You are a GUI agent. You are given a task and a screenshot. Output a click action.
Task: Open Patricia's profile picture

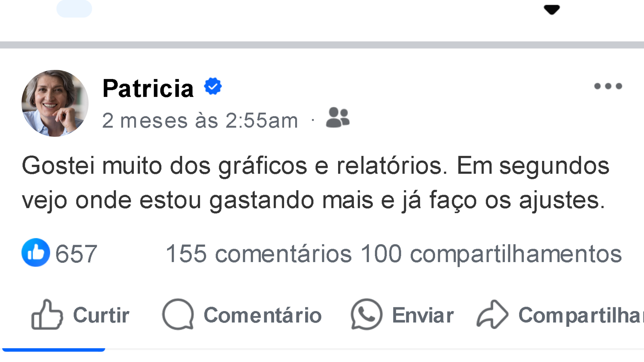(55, 103)
